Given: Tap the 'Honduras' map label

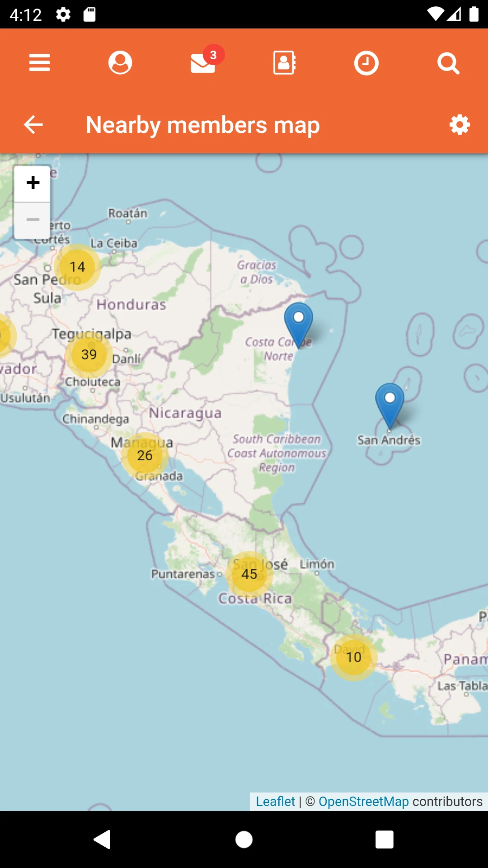Looking at the screenshot, I should 131,304.
